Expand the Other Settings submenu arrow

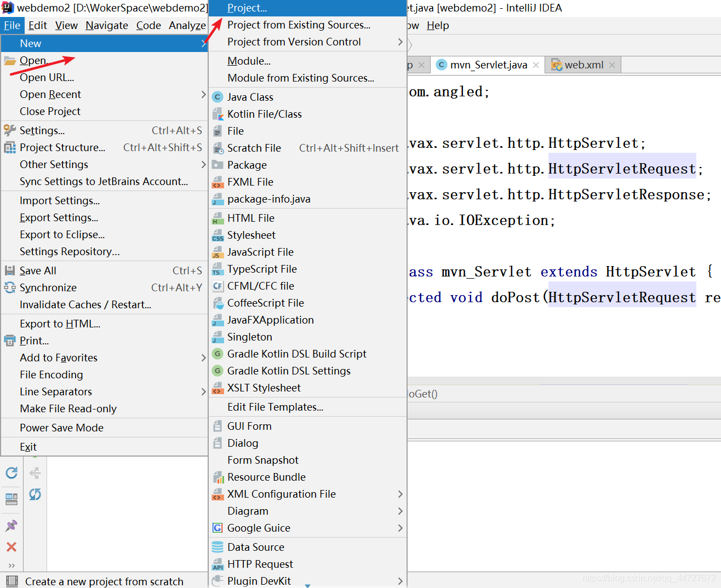click(203, 164)
